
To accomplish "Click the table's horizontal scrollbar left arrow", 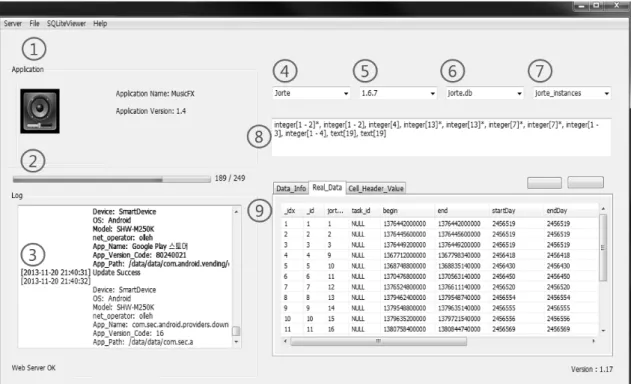I will [x=285, y=341].
